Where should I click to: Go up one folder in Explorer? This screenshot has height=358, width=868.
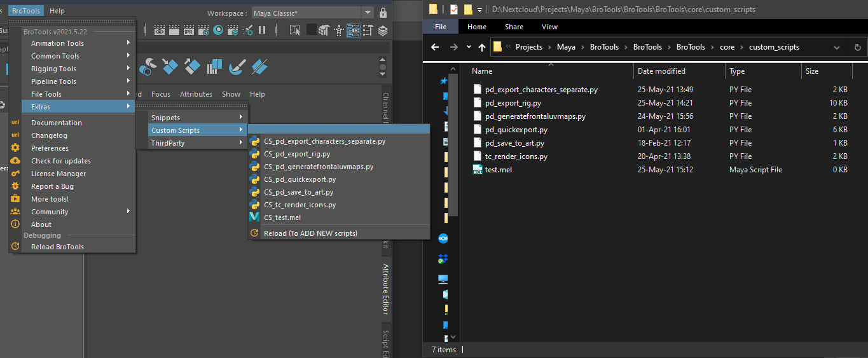click(x=482, y=47)
